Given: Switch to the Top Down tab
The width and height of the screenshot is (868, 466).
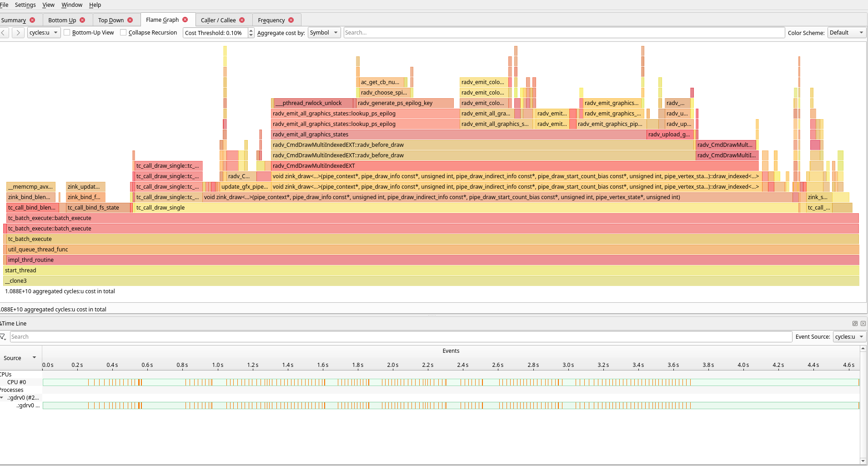Looking at the screenshot, I should pos(111,20).
